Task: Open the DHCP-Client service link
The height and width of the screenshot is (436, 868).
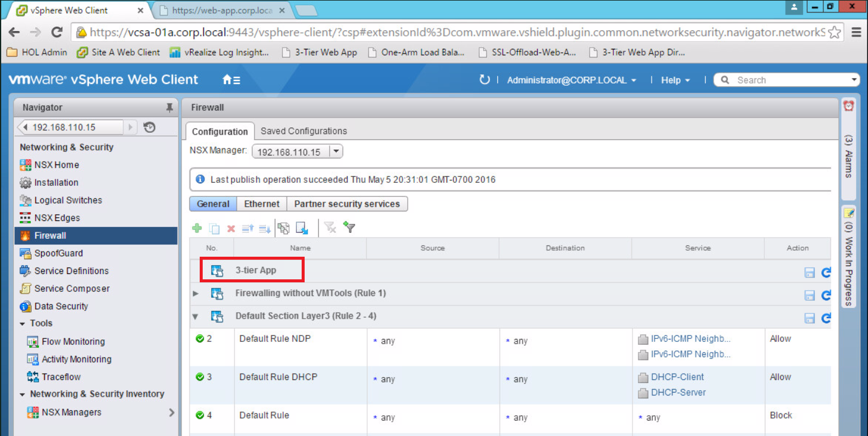Action: pyautogui.click(x=677, y=377)
